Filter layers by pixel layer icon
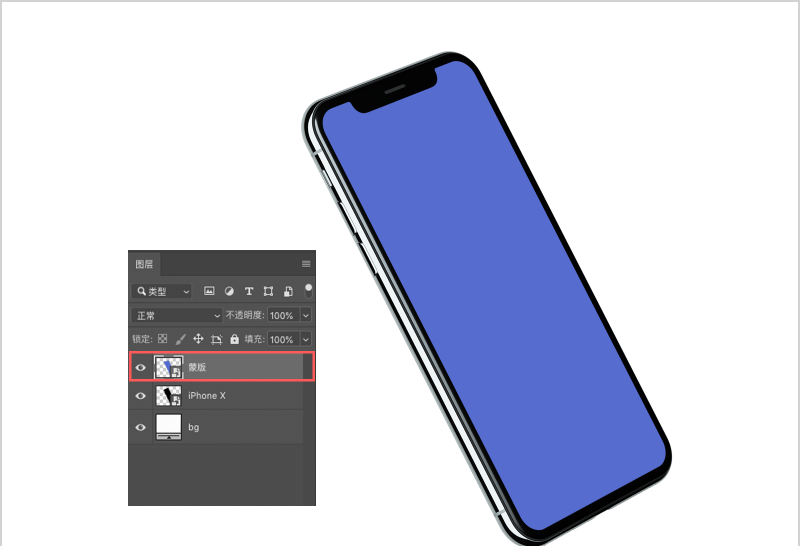Image resolution: width=800 pixels, height=546 pixels. (x=209, y=291)
